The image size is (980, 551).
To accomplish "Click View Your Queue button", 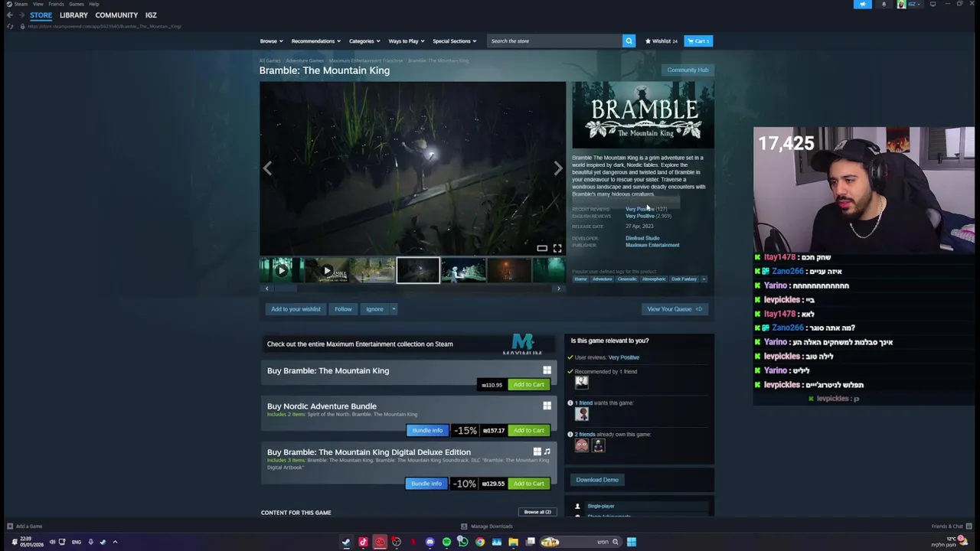I will point(675,309).
